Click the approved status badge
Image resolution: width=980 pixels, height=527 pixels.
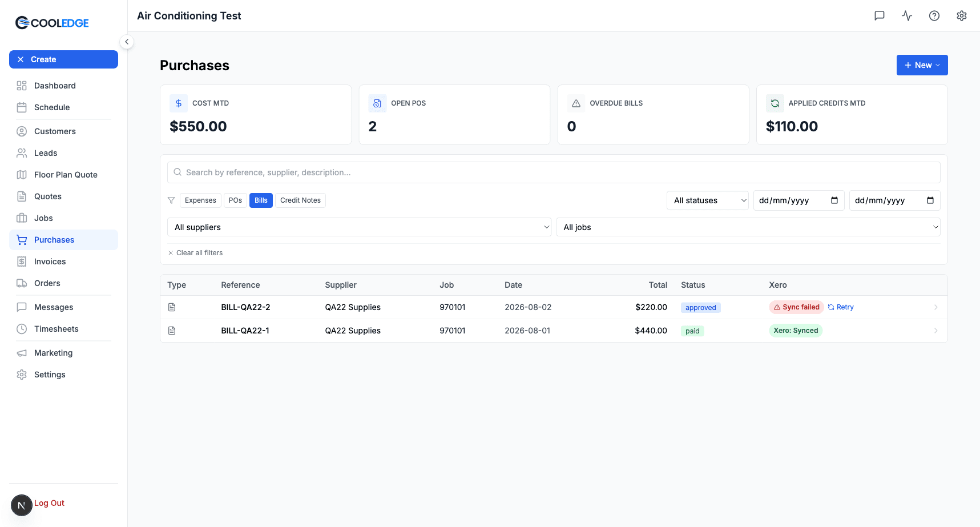point(700,308)
